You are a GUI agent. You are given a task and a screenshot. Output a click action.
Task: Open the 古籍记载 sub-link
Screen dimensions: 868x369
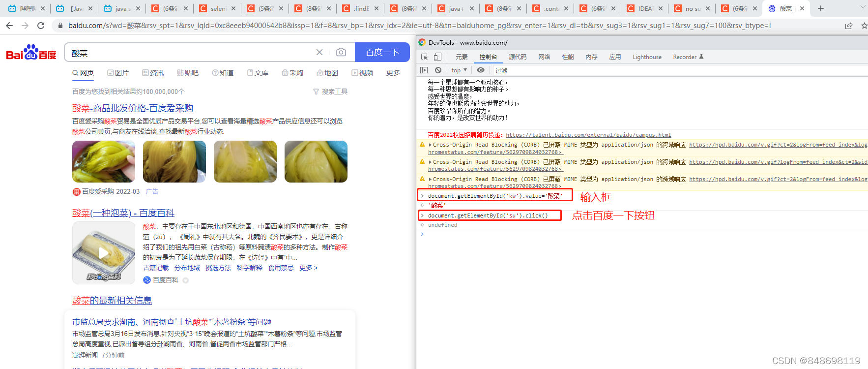pos(156,268)
